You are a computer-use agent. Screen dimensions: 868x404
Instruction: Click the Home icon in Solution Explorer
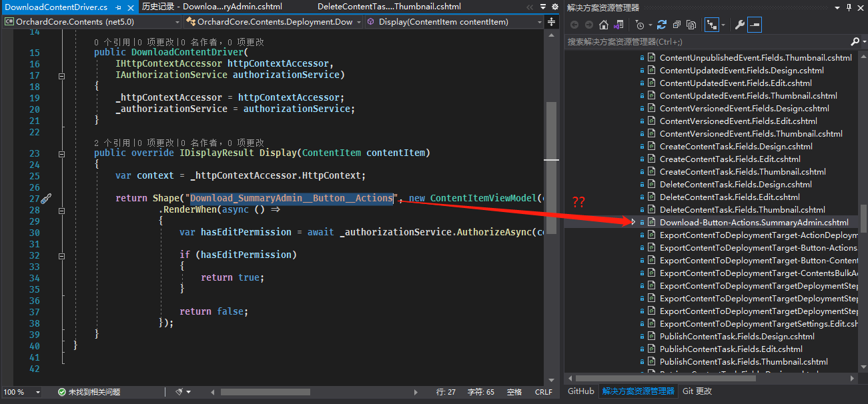pyautogui.click(x=604, y=25)
